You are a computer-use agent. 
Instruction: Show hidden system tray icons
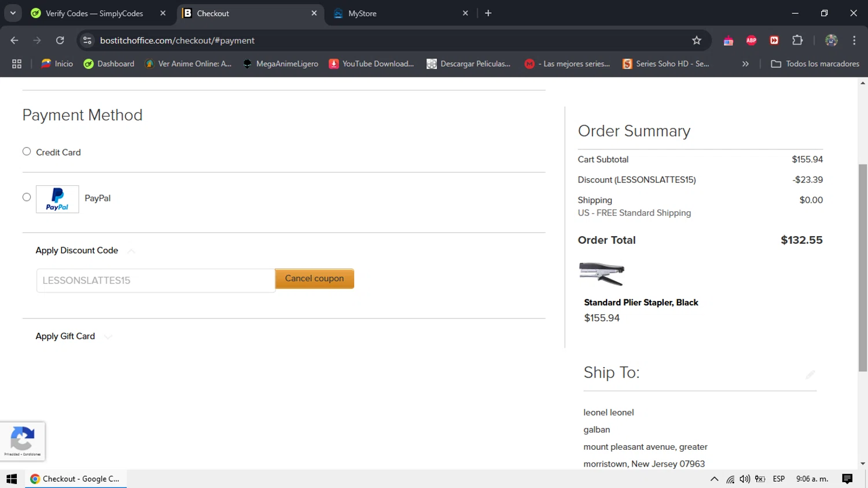714,479
